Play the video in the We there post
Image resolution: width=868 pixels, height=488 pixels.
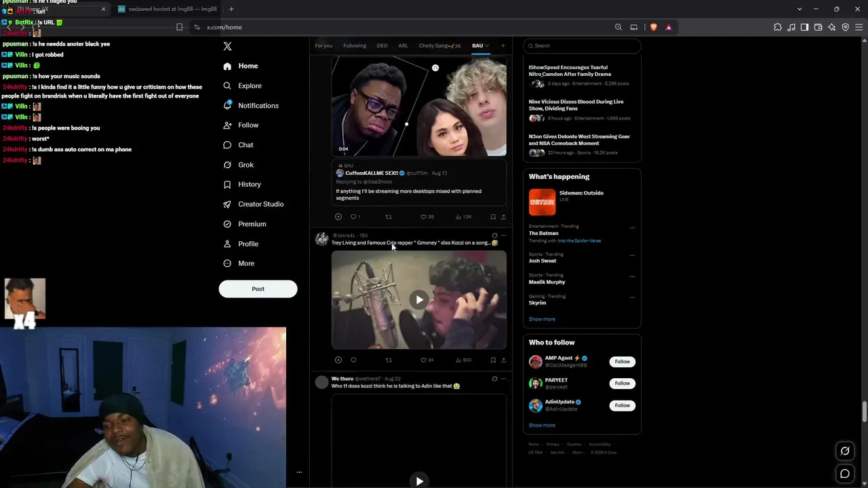419,481
